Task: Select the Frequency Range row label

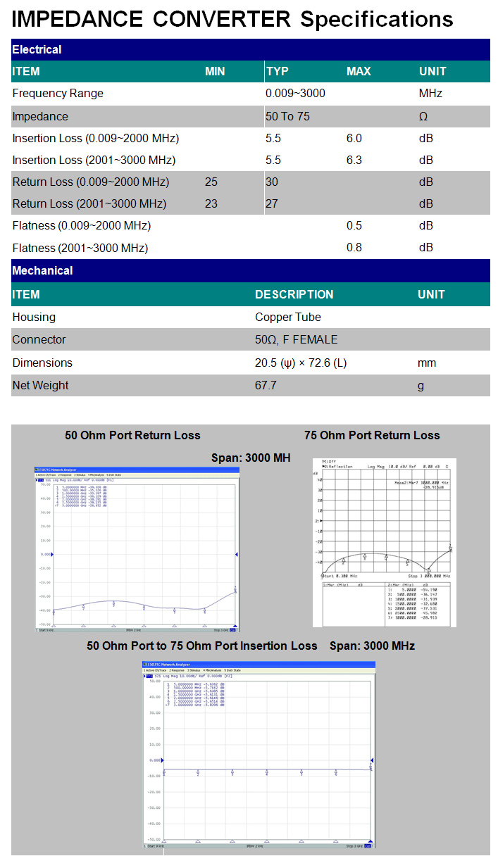Action: [58, 94]
